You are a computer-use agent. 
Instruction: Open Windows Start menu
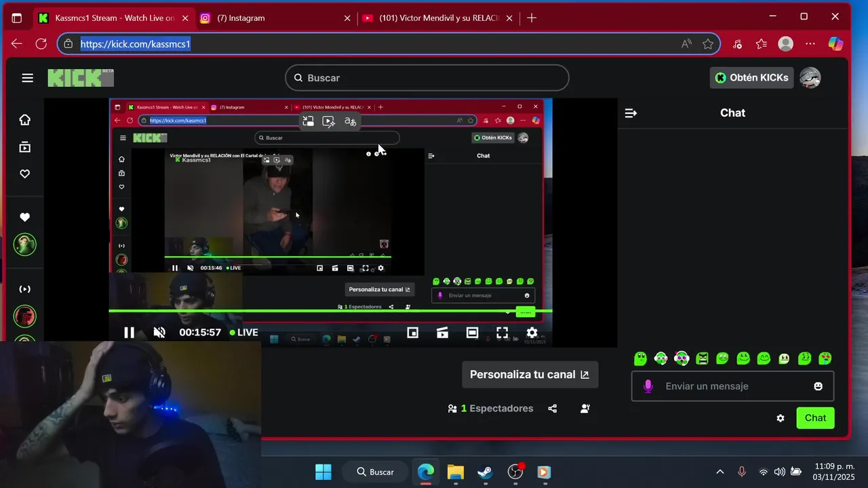tap(323, 472)
